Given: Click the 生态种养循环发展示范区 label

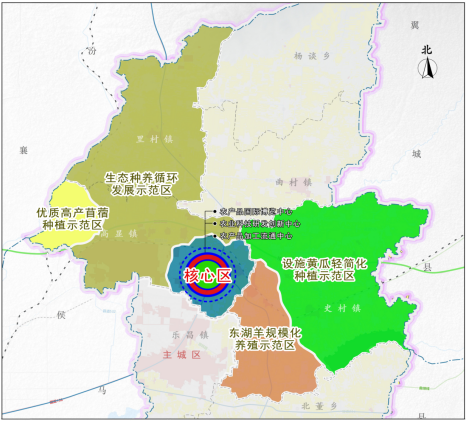Looking at the screenshot, I should [x=142, y=184].
